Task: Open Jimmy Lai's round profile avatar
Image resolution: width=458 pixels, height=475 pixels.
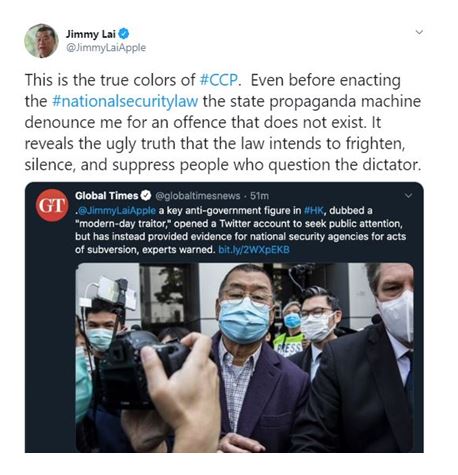Action: (41, 41)
